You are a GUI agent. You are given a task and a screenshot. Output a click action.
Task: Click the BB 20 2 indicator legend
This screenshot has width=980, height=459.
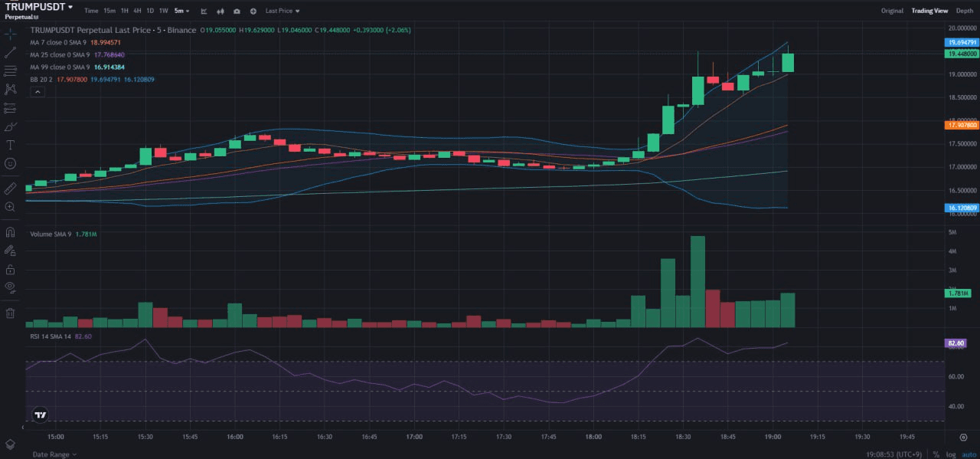[x=92, y=80]
